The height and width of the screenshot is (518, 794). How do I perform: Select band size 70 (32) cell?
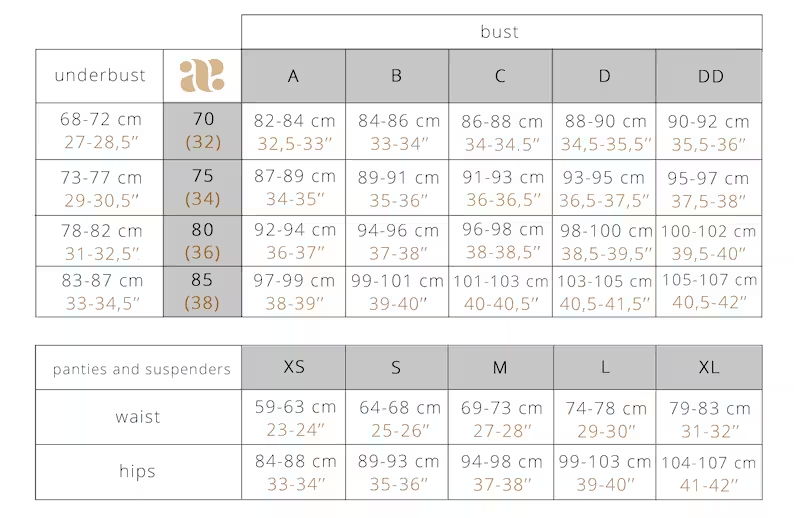[x=203, y=131]
